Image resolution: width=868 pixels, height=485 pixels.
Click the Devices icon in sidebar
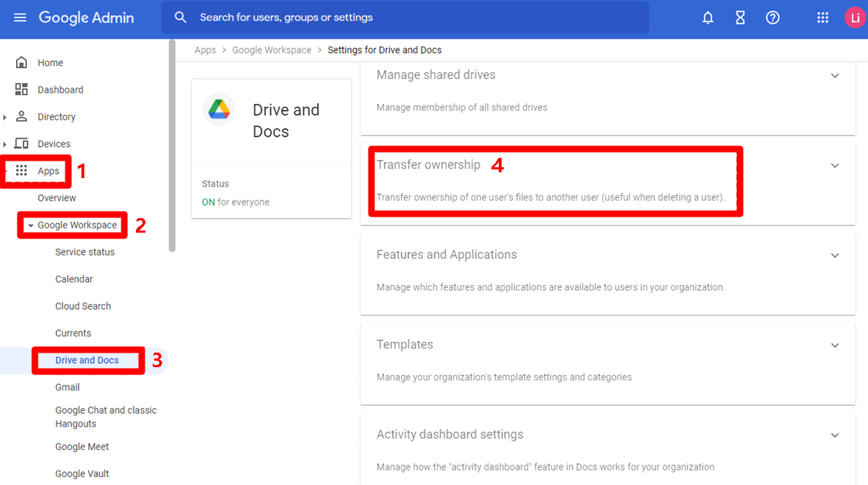[x=21, y=143]
